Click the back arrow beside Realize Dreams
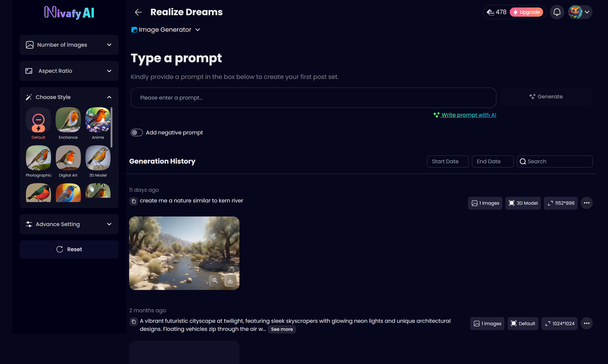The height and width of the screenshot is (364, 608). tap(138, 12)
